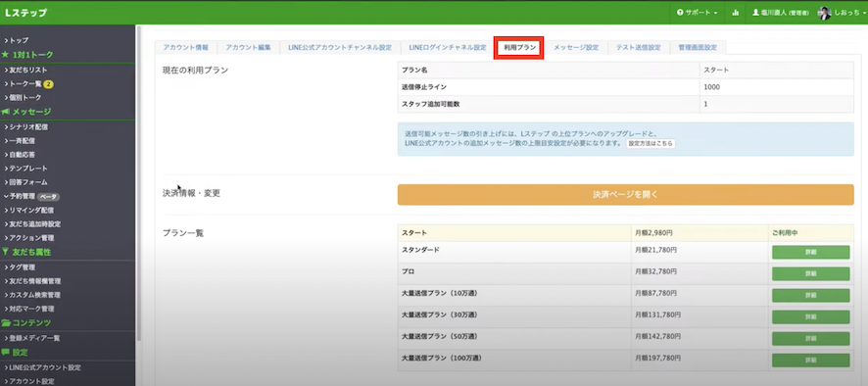The width and height of the screenshot is (868, 386).
Task: Switch to the メッセージ設定 tab
Action: (576, 48)
